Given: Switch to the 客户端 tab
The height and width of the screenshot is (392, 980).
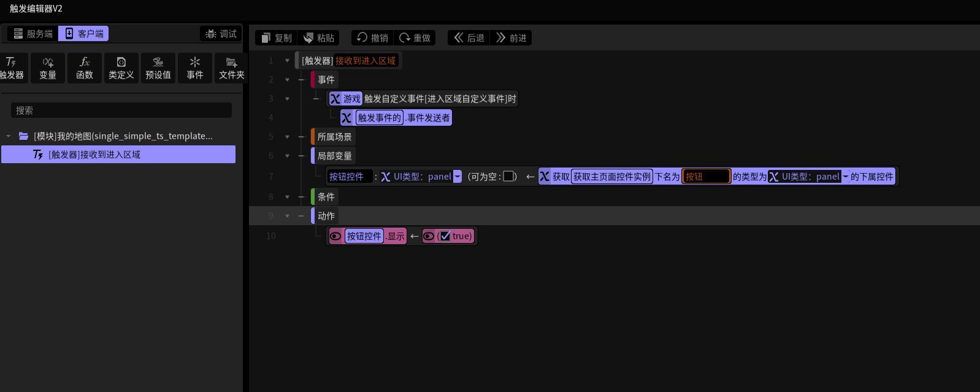Looking at the screenshot, I should pos(83,34).
